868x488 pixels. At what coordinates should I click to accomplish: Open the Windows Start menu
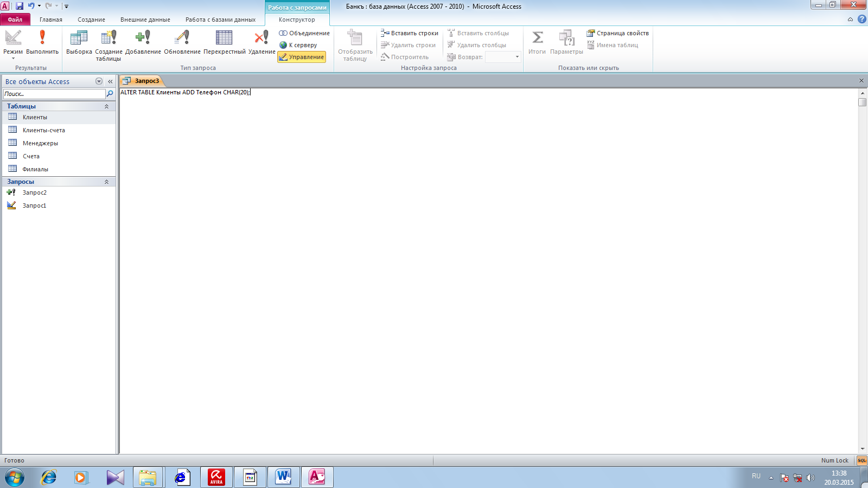click(15, 478)
